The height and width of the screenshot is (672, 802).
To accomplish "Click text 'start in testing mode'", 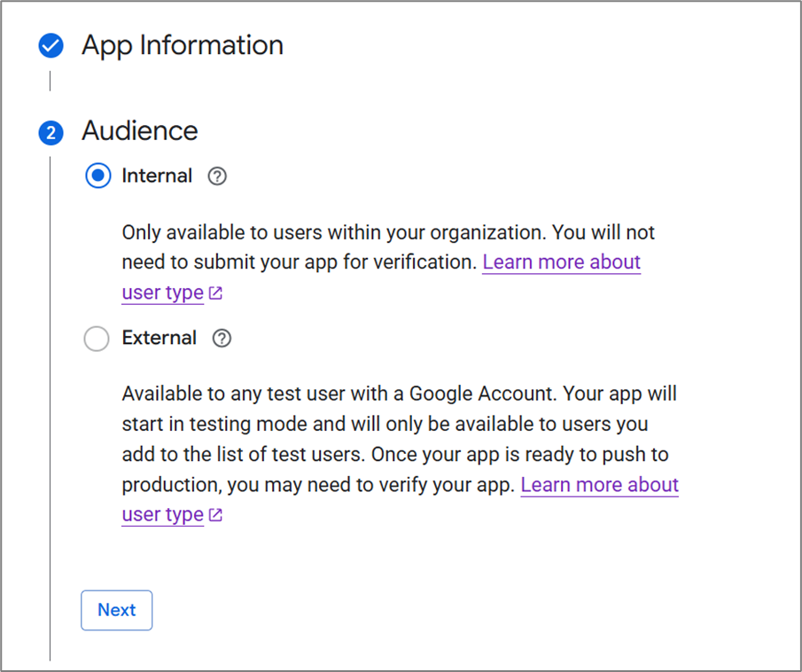I will (x=214, y=425).
